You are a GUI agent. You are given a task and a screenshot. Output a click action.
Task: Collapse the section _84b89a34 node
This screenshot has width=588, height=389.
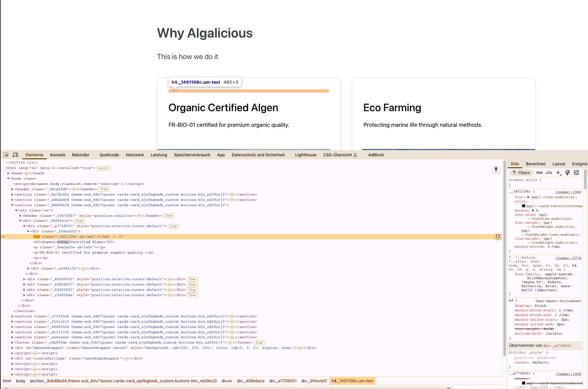12,205
